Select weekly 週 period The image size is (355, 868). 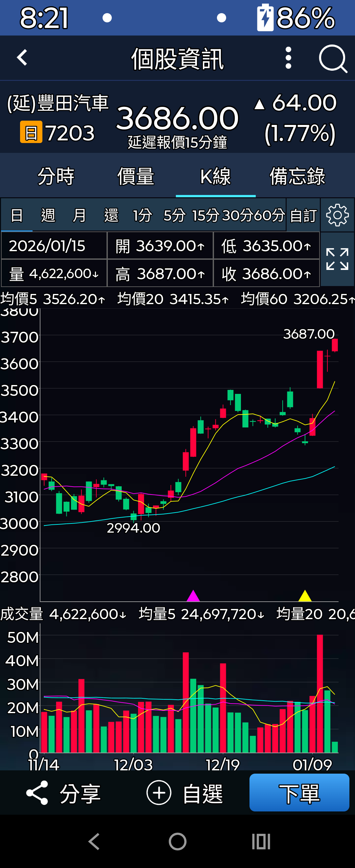(48, 215)
